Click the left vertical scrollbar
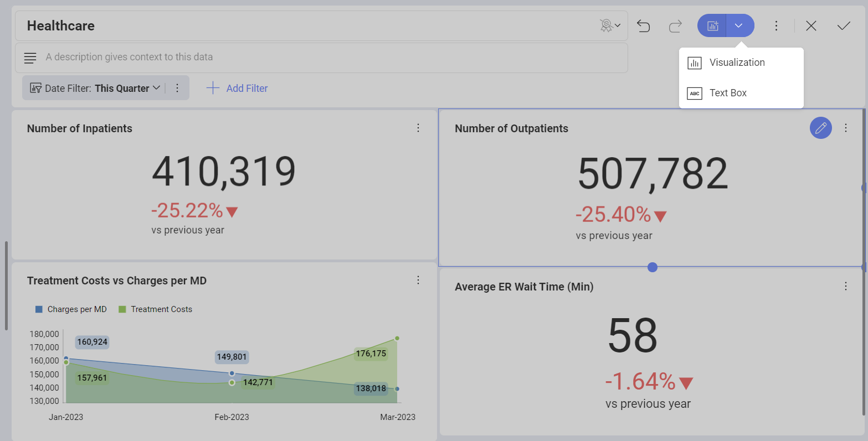Screen dimensions: 868x441 coord(6,286)
